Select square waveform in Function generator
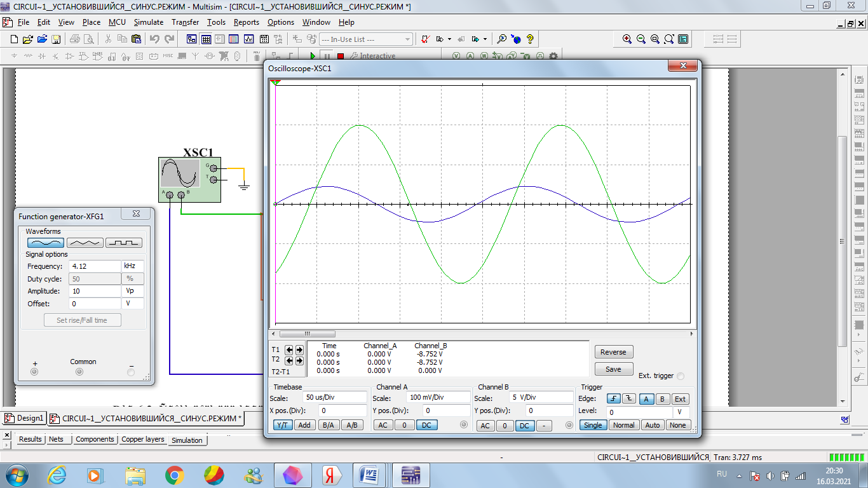This screenshot has width=868, height=488. point(124,243)
